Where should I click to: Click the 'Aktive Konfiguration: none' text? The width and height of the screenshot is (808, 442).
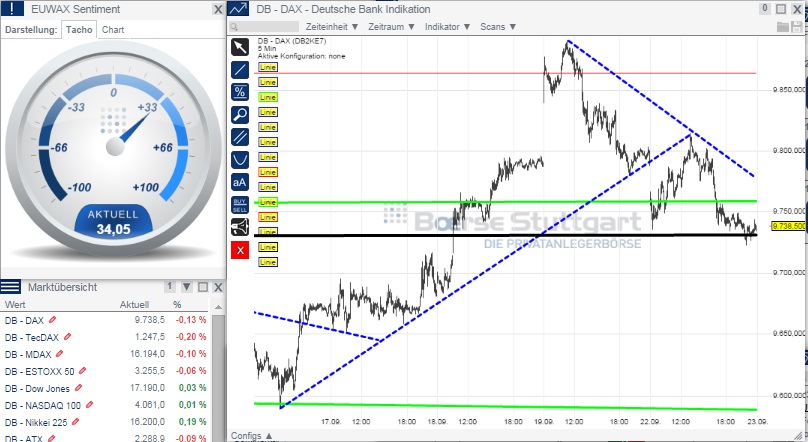[x=301, y=56]
